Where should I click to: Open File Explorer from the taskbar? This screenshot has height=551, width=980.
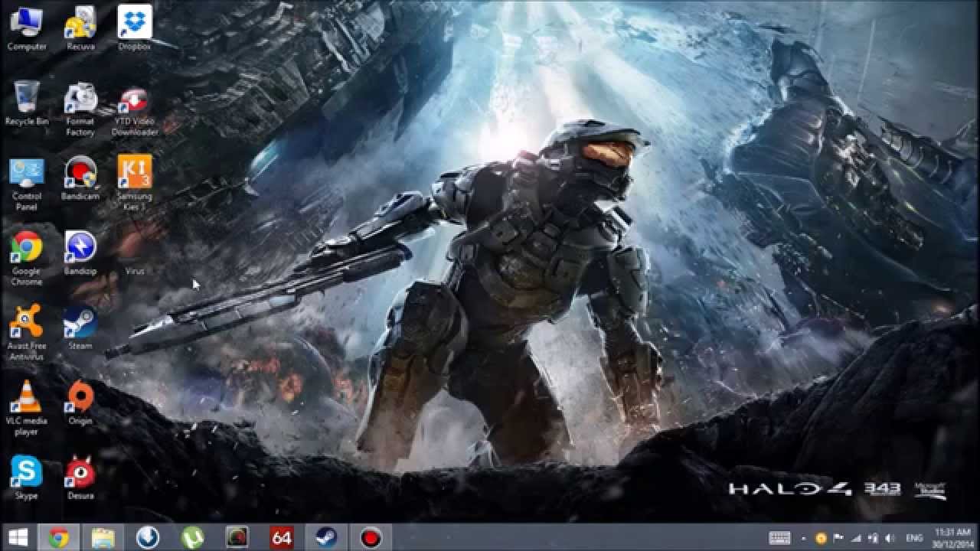click(x=103, y=537)
